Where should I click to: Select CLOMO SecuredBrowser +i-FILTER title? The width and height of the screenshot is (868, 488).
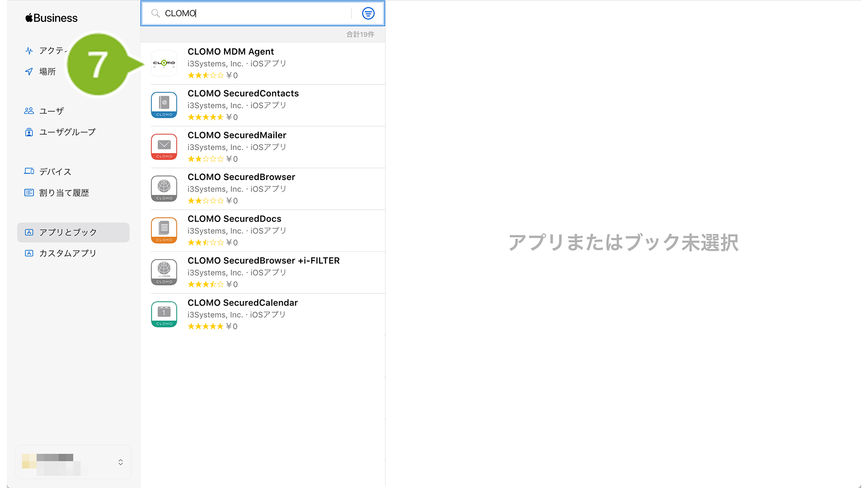264,261
